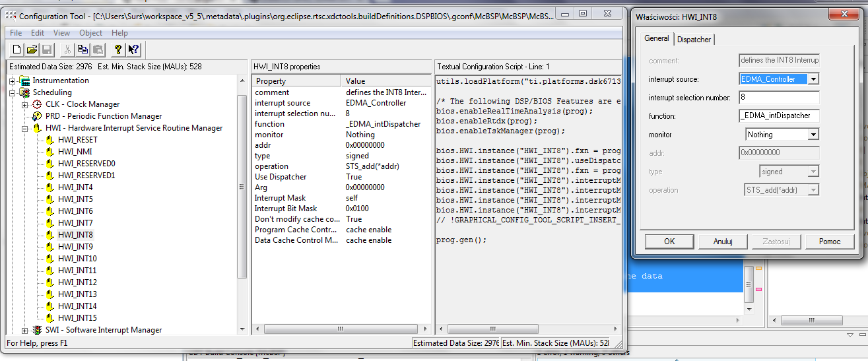Select the PRD Periodic Function Manager icon
This screenshot has height=361, width=868.
point(38,116)
